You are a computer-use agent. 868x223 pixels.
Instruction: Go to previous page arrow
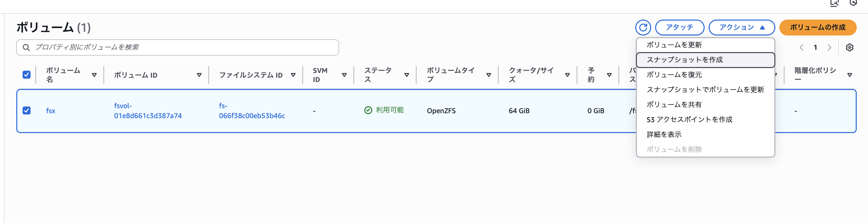pyautogui.click(x=802, y=47)
